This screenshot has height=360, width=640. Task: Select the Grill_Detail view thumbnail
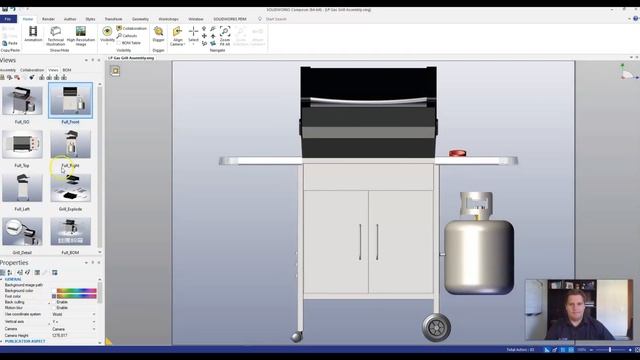(x=22, y=231)
